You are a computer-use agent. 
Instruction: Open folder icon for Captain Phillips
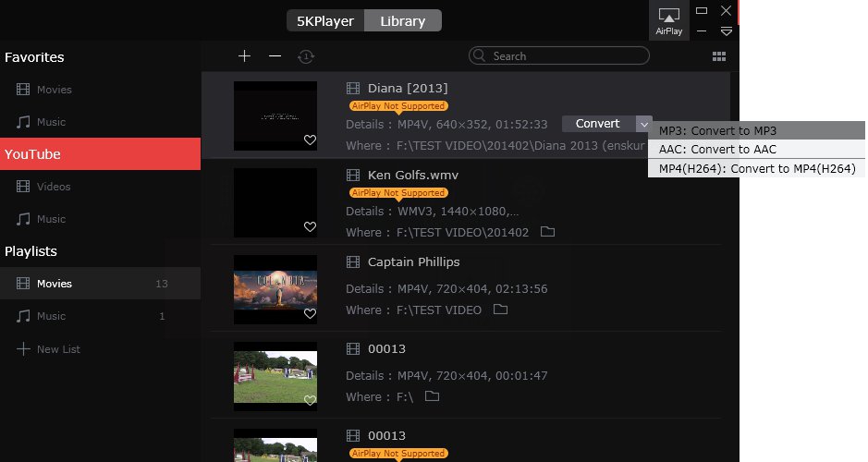[500, 309]
